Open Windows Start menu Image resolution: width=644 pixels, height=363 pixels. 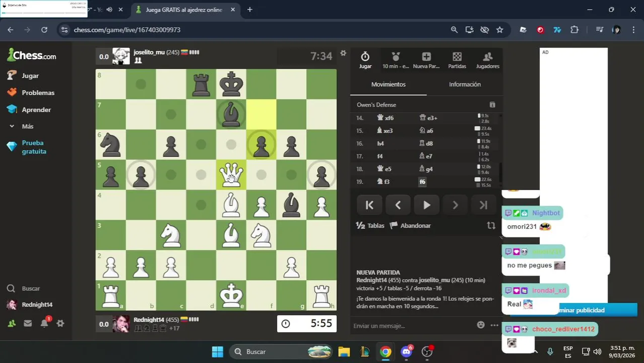click(217, 351)
